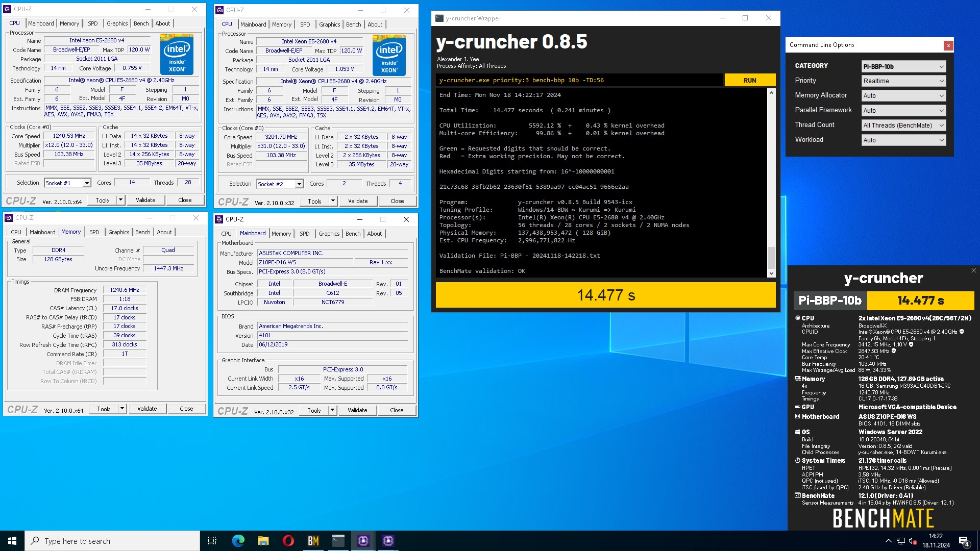Click Tools button in Socket #1 CPU-Z window
The width and height of the screenshot is (980, 551).
click(x=103, y=200)
